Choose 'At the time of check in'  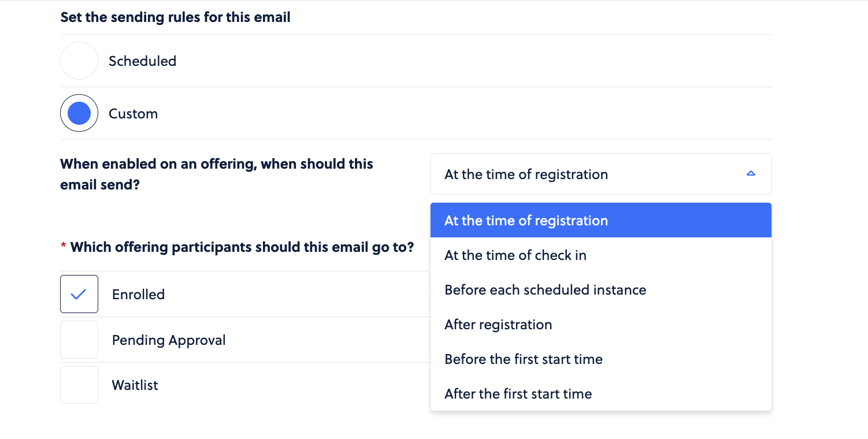click(x=601, y=255)
